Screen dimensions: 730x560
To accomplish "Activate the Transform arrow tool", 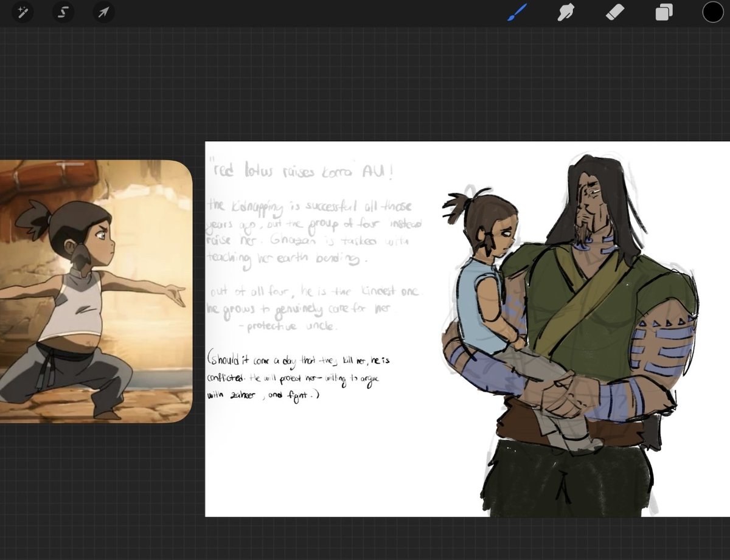I will pyautogui.click(x=103, y=12).
